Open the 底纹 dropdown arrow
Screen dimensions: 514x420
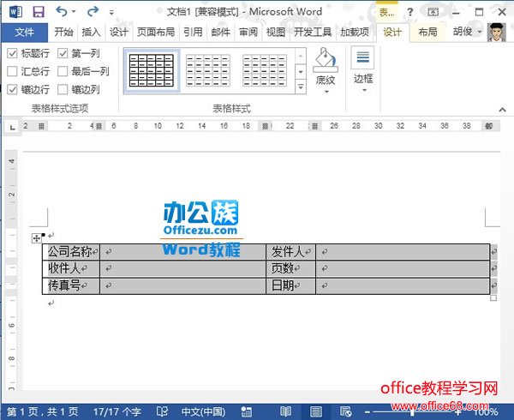326,92
